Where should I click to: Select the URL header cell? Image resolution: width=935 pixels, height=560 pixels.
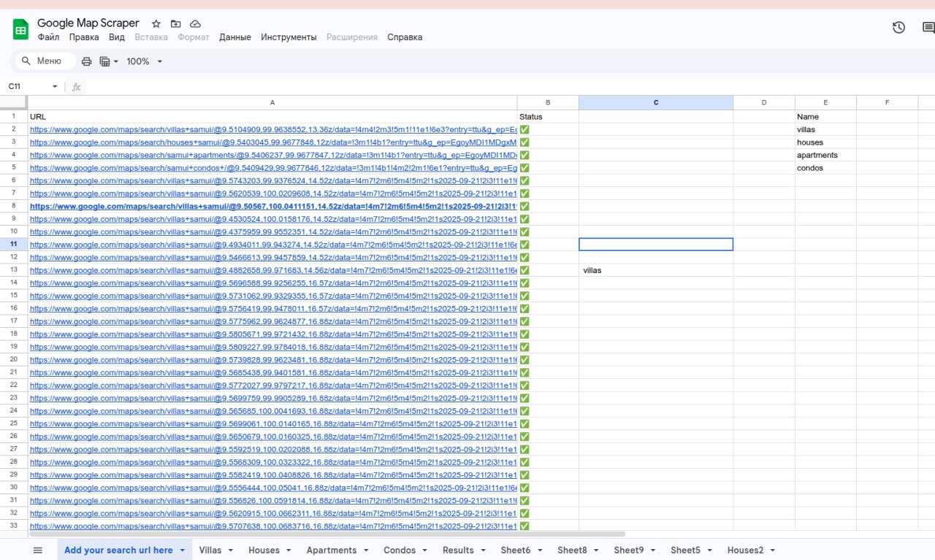272,117
